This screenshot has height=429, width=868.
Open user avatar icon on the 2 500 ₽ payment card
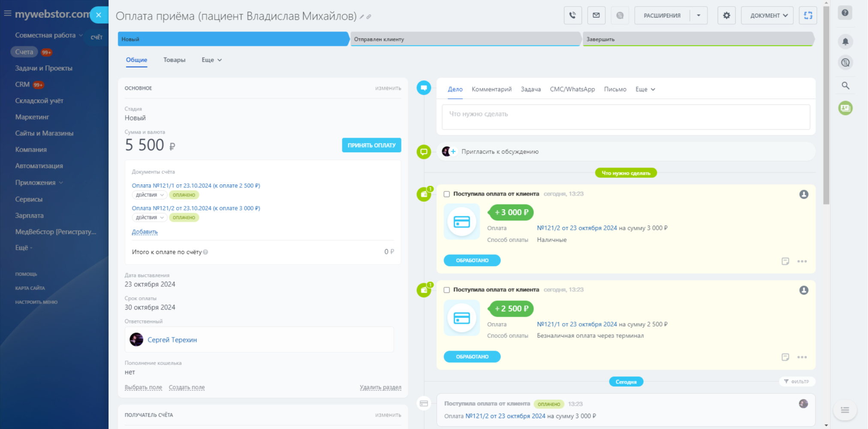pos(804,290)
